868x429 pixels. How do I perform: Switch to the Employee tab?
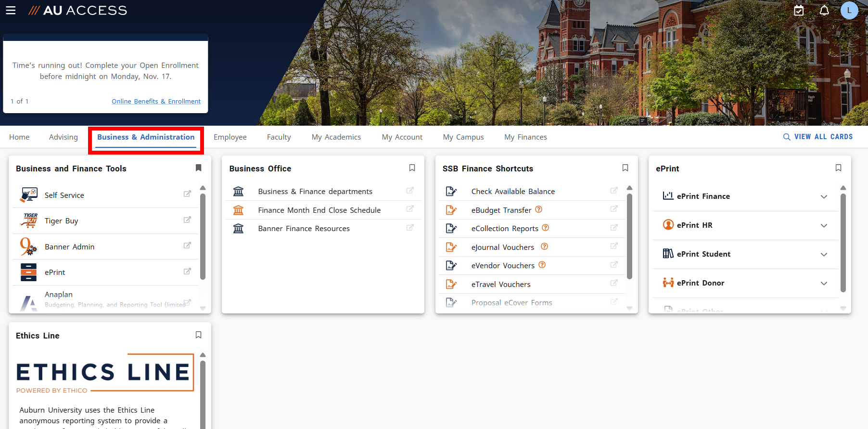point(230,137)
